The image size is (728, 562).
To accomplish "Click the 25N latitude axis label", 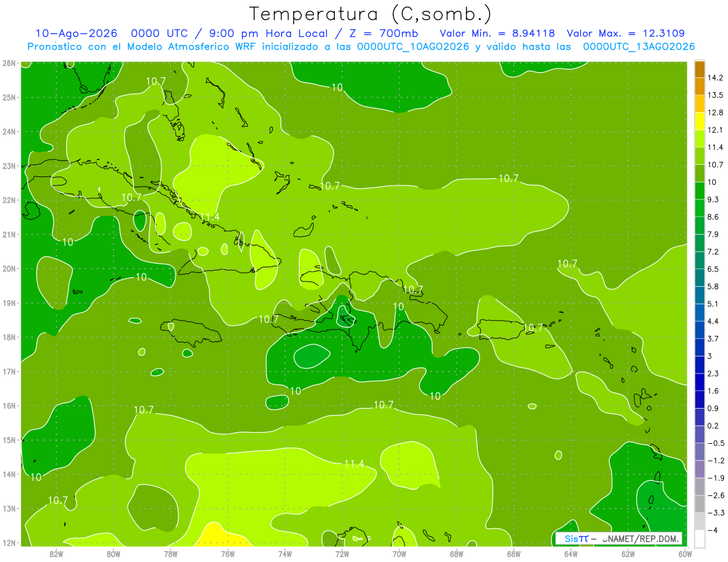I will pos(9,97).
